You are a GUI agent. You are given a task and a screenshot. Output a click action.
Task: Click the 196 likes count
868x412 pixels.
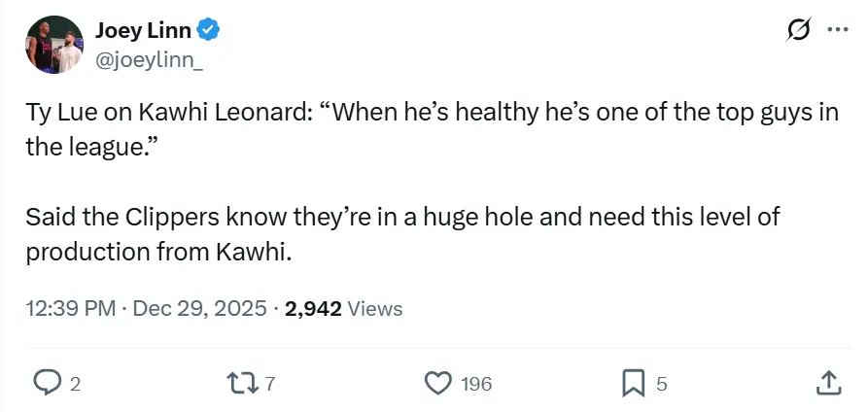475,385
